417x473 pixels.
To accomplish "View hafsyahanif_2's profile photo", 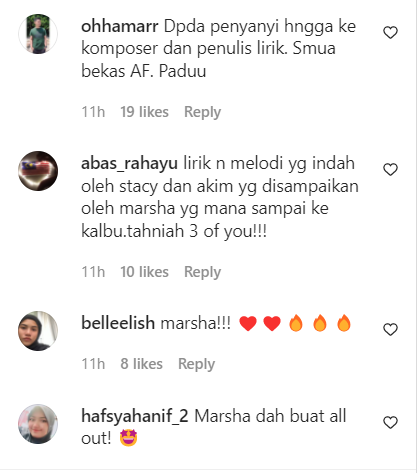I will 38,424.
